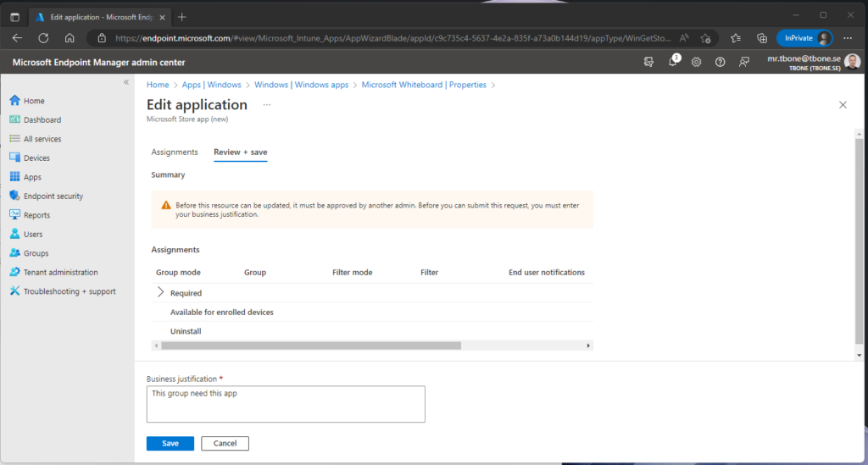Collapse the left navigation menu
This screenshot has height=465, width=868.
[x=126, y=82]
